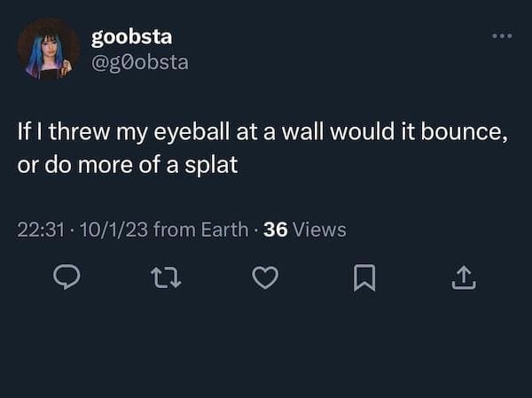Viewport: 532px width, 398px height.
Task: Retweet the eyeball post
Action: point(165,279)
